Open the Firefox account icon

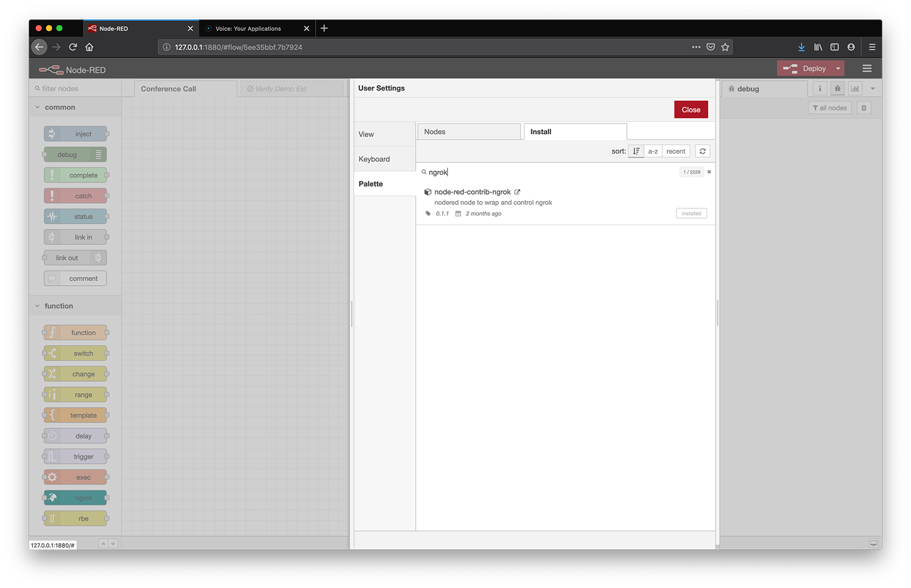(x=851, y=47)
